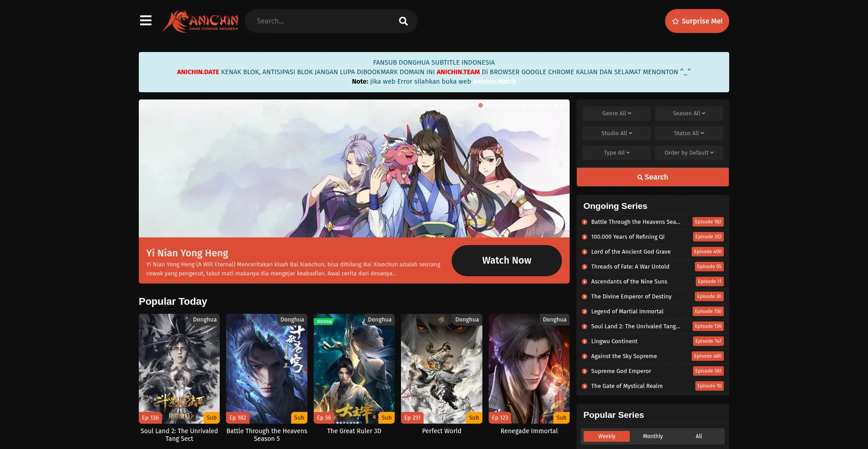Click the Episode 480 badge
This screenshot has height=449, width=868.
pyautogui.click(x=708, y=356)
